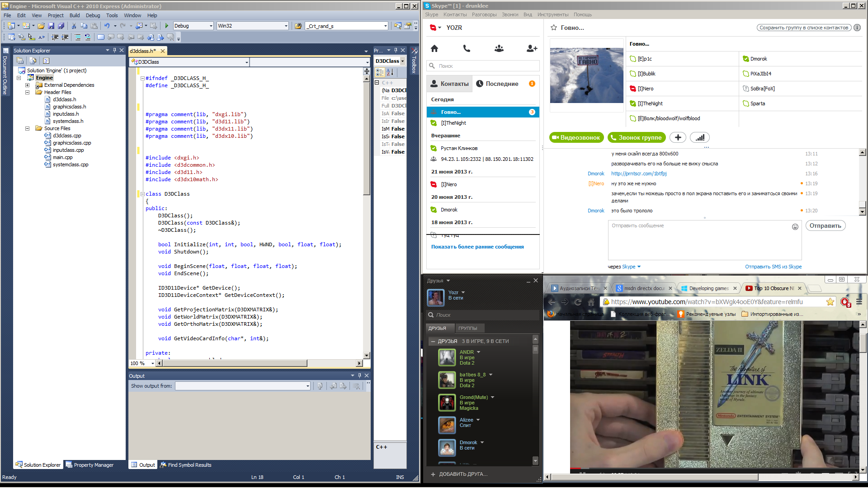Open the Show output from dropdown
The height and width of the screenshot is (488, 868).
(243, 386)
